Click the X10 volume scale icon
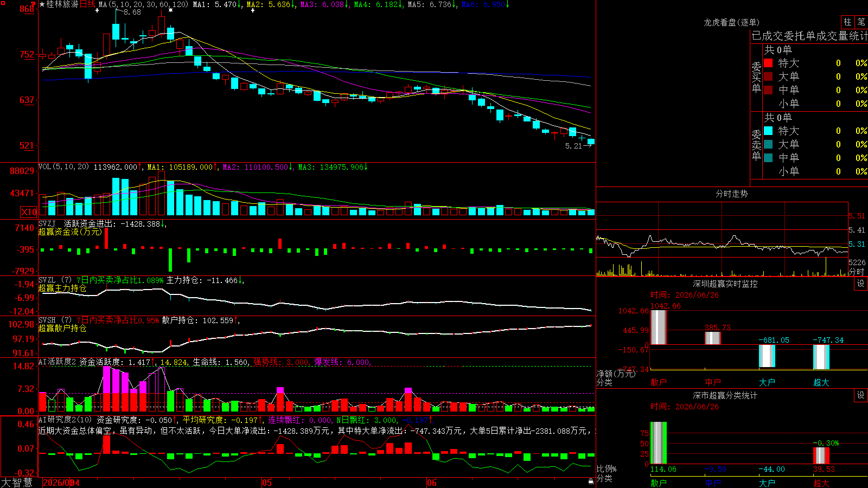Image resolution: width=868 pixels, height=488 pixels. (29, 212)
